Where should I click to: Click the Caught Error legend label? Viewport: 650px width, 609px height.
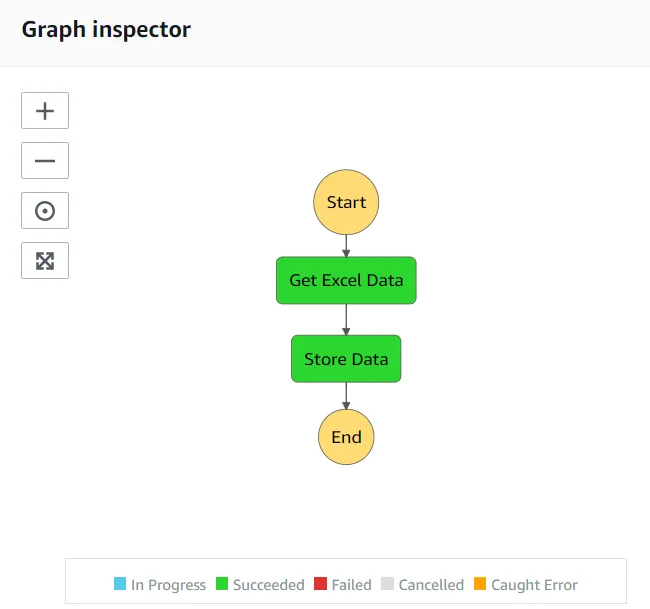pos(534,585)
